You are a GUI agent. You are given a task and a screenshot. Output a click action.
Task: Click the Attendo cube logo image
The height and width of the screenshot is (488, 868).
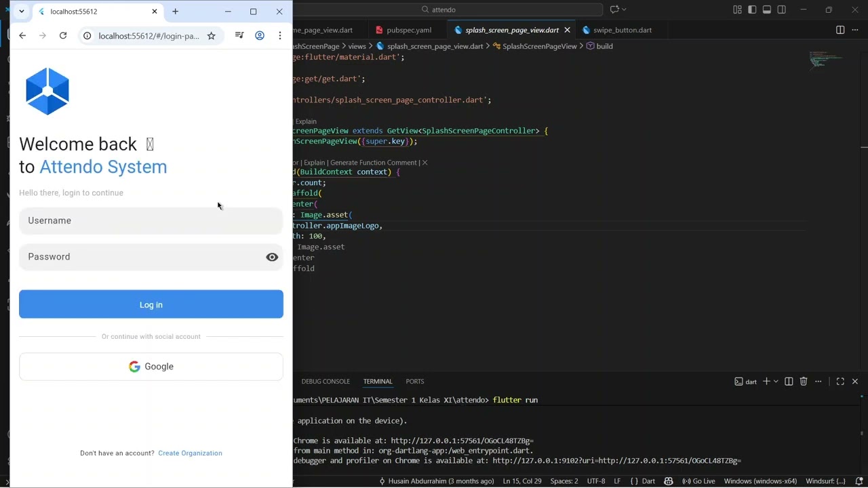coord(47,91)
